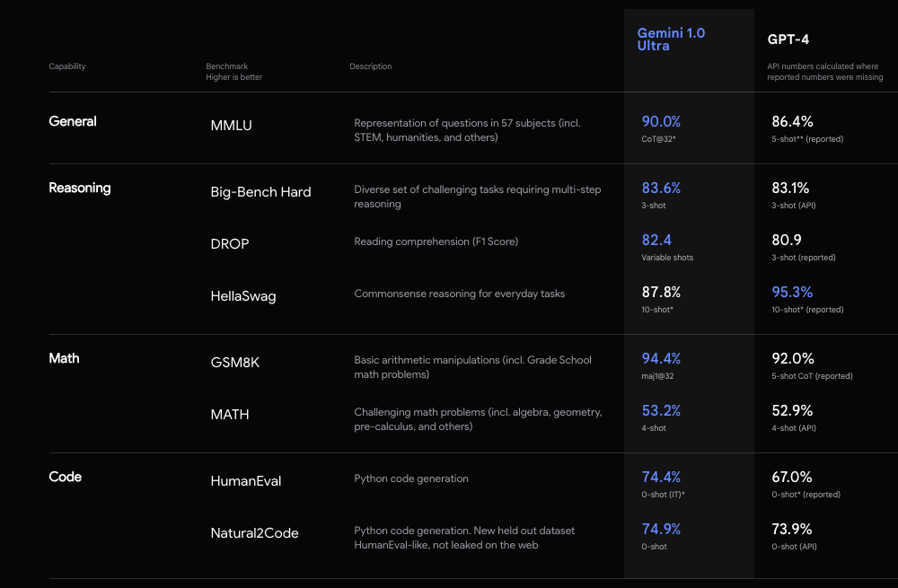This screenshot has height=588, width=898.
Task: Click the MMLU description about 57 subjects
Action: 467,130
